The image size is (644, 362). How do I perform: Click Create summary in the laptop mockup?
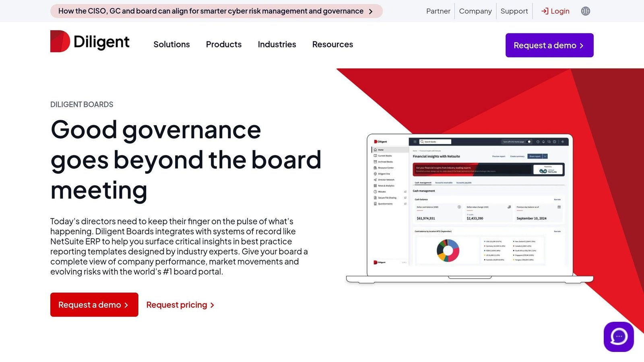[517, 156]
